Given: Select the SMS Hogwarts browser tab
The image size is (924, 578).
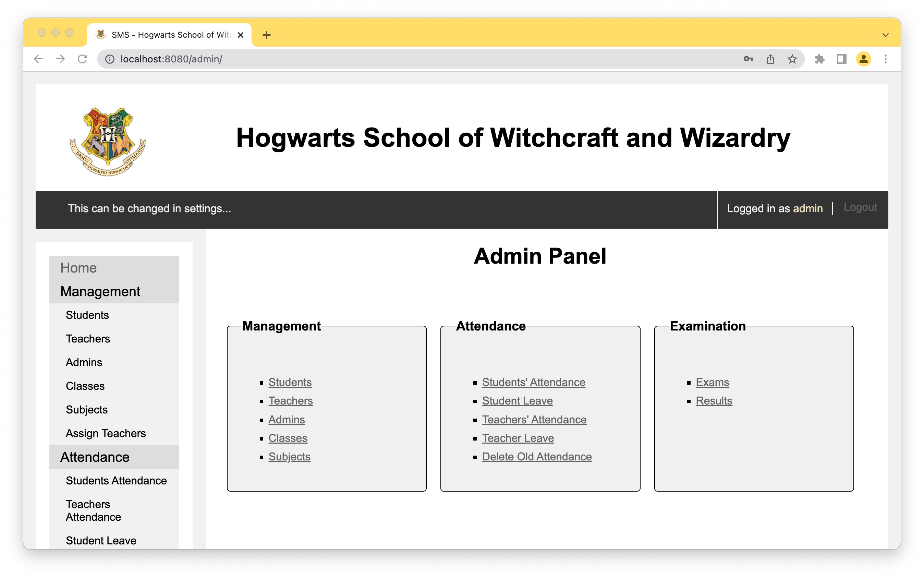Looking at the screenshot, I should 170,35.
